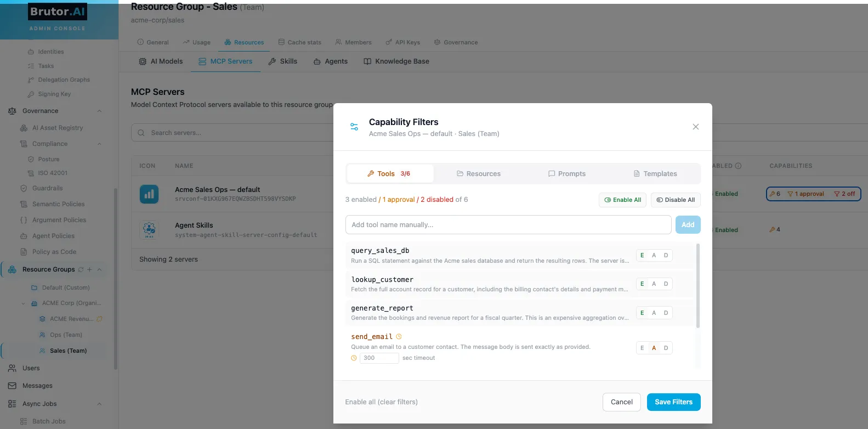Click the 300 sec timeout input
Viewport: 868px width, 429px height.
coord(379,358)
